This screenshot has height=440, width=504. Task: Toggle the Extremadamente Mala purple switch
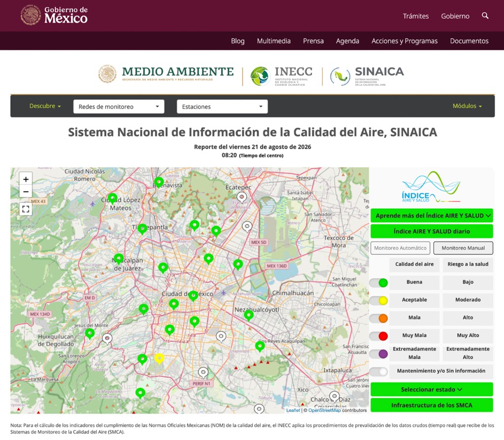pyautogui.click(x=378, y=354)
